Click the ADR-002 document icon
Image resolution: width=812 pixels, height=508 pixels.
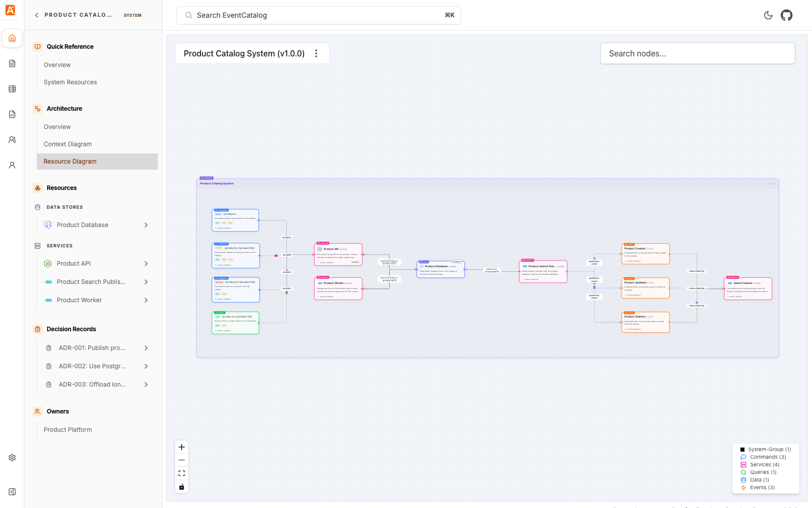[x=49, y=366]
